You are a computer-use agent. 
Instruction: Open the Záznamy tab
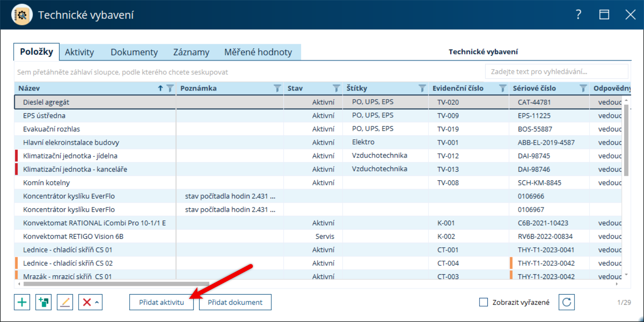[x=191, y=52]
